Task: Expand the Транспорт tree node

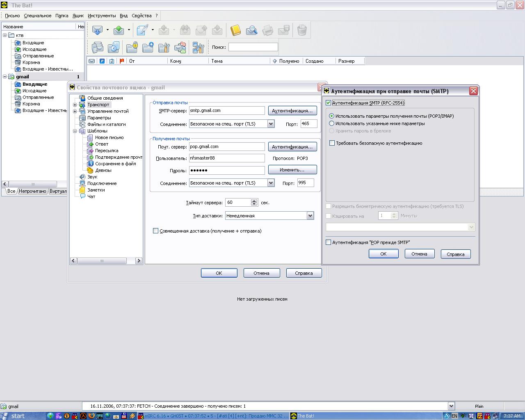Action: click(x=75, y=105)
